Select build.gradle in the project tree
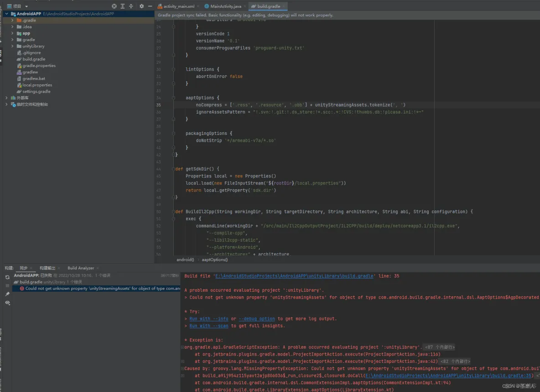This screenshot has width=540, height=392. pos(34,59)
